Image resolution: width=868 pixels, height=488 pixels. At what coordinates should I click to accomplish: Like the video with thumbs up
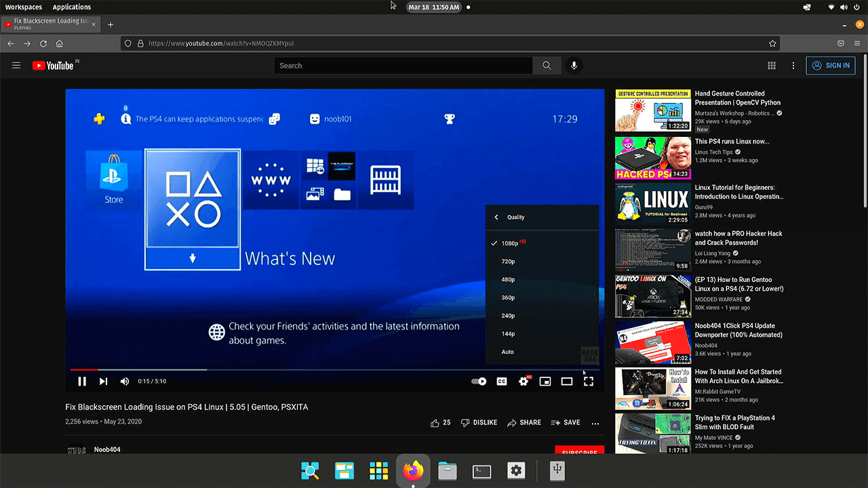(x=441, y=422)
